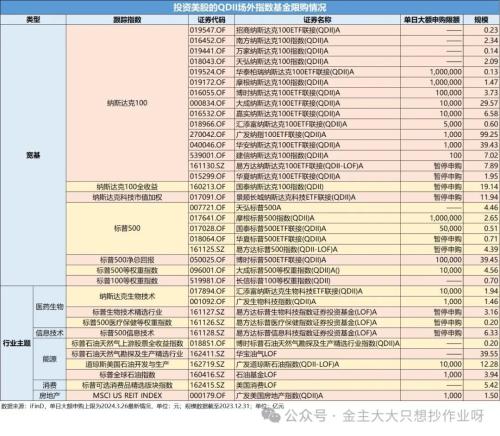Click the 医药生物 sector cell
Image resolution: width=500 pixels, height=436 pixels.
click(49, 307)
